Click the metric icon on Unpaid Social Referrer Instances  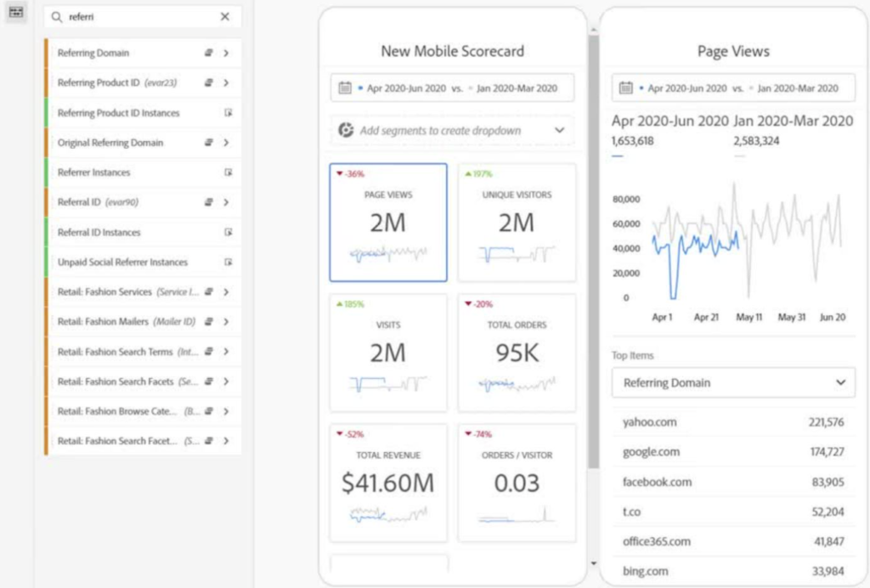point(228,262)
